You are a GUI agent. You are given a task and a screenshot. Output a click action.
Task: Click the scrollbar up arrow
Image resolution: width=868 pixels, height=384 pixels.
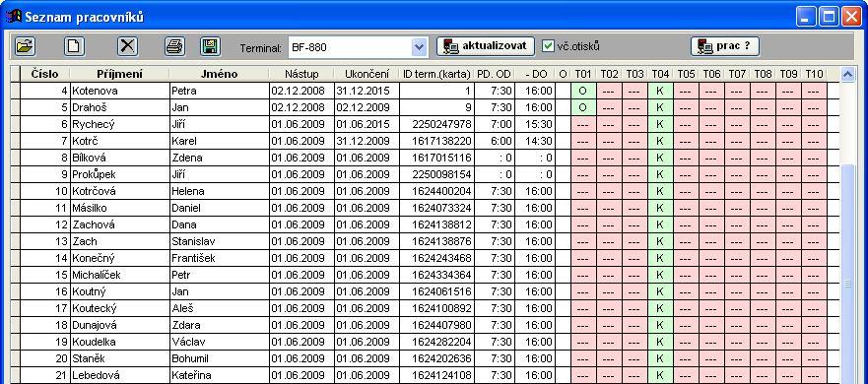pyautogui.click(x=847, y=74)
